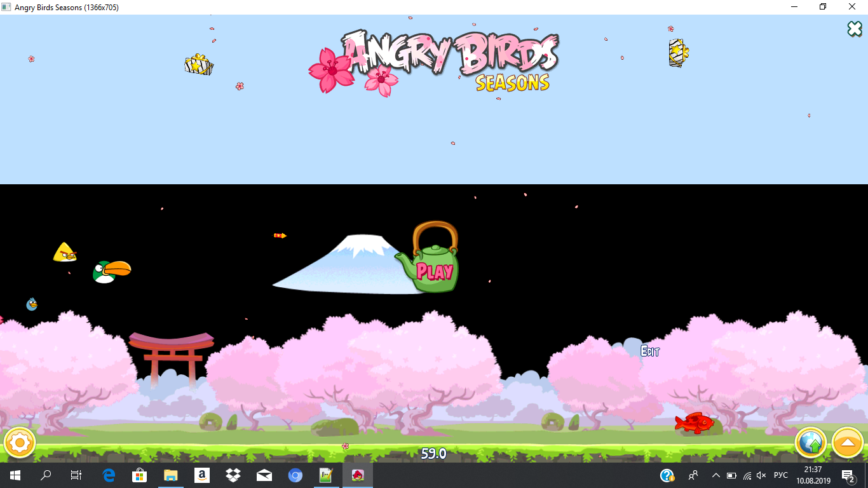Click the small firework rocket
This screenshot has height=488, width=868.
pos(280,236)
